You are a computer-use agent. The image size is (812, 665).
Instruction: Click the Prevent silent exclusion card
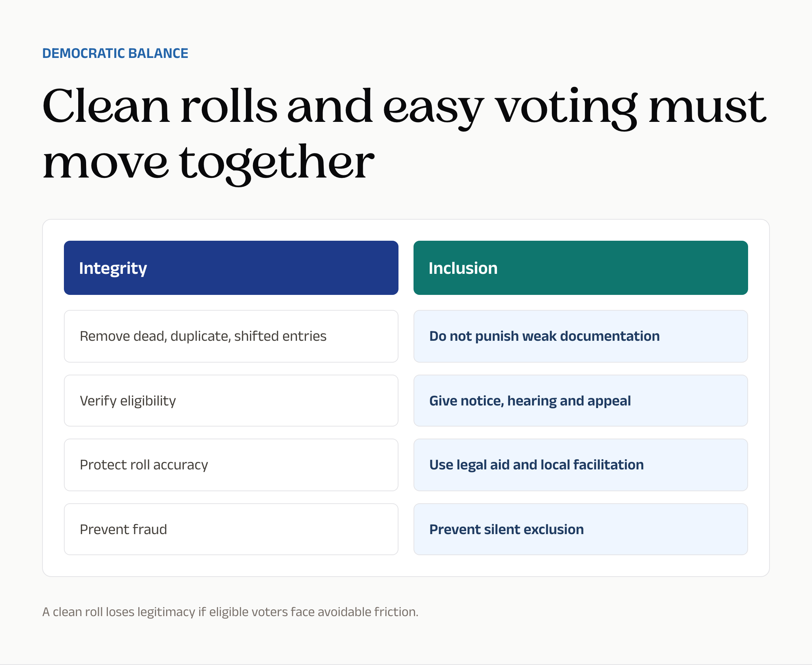pos(580,529)
